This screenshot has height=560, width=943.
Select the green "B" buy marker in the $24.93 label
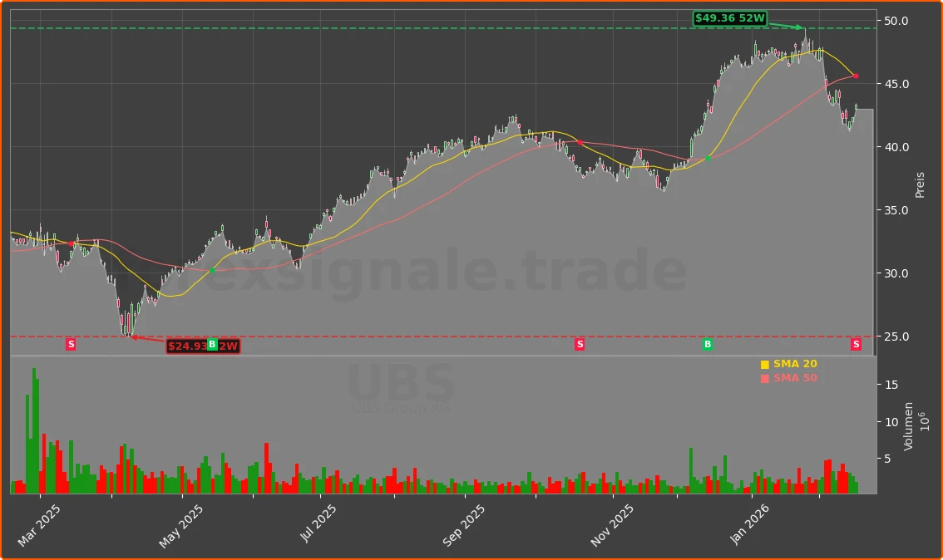pos(213,344)
